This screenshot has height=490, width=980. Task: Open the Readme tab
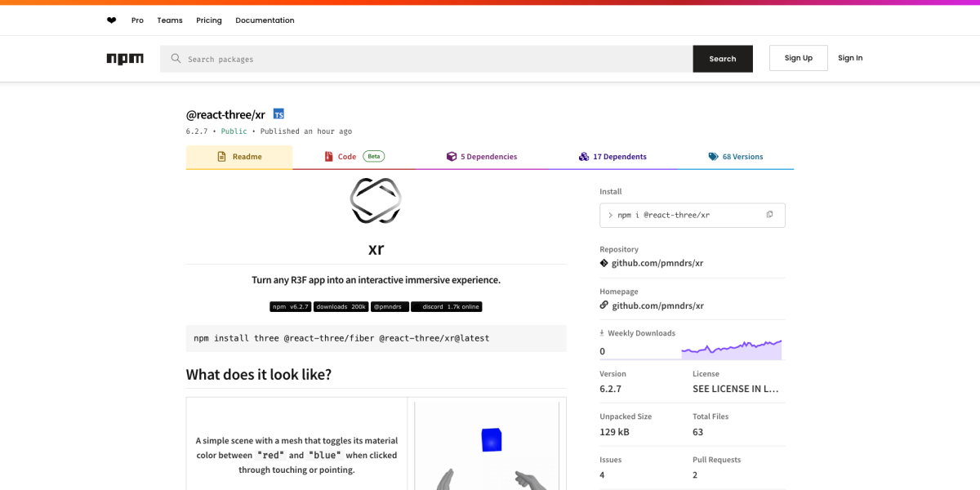(239, 157)
